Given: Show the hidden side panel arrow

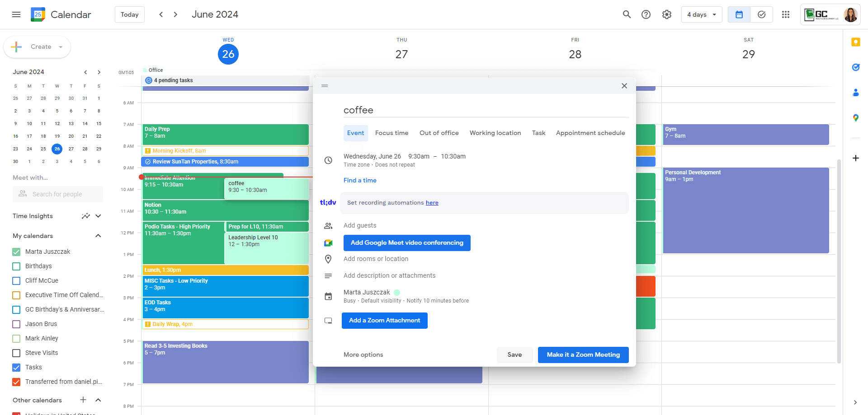Looking at the screenshot, I should [855, 402].
